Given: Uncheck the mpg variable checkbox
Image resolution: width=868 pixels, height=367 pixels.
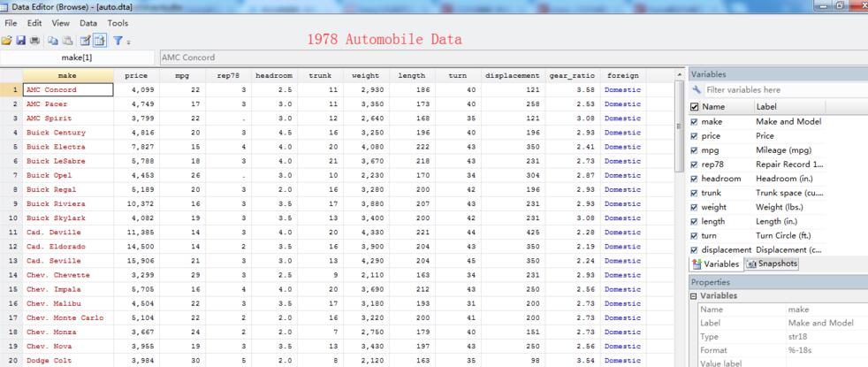Looking at the screenshot, I should [694, 150].
